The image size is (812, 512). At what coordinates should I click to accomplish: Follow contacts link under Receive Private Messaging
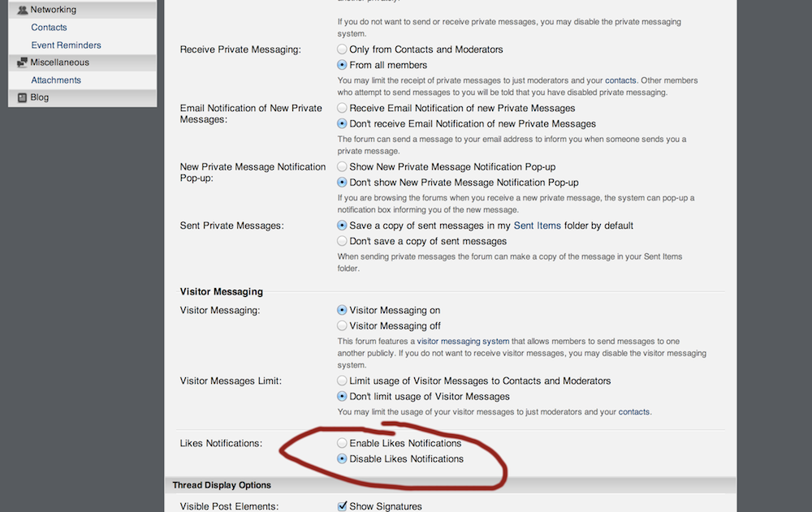click(620, 81)
